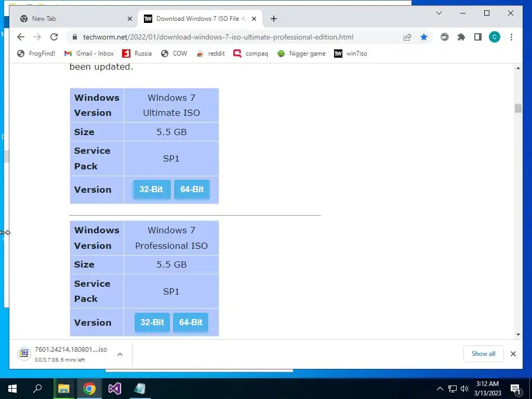Close the Download Windows 7 ISO tab

(254, 19)
